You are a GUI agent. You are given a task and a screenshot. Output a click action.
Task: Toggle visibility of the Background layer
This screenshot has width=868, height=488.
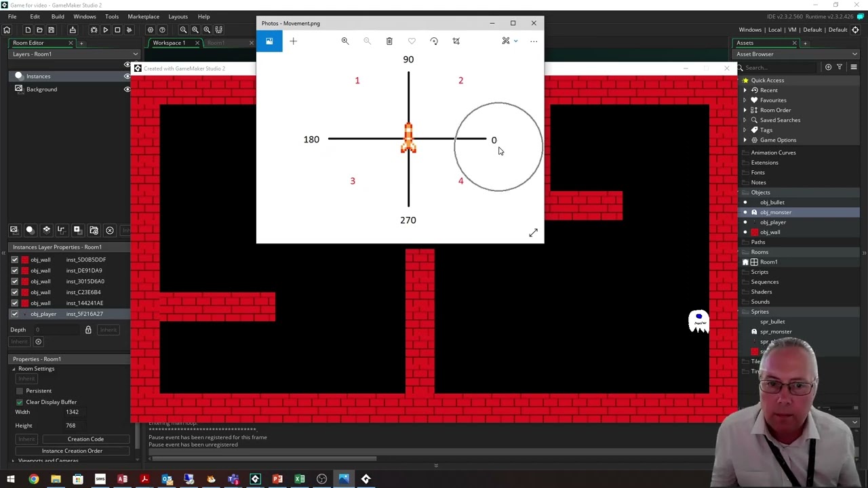point(127,89)
